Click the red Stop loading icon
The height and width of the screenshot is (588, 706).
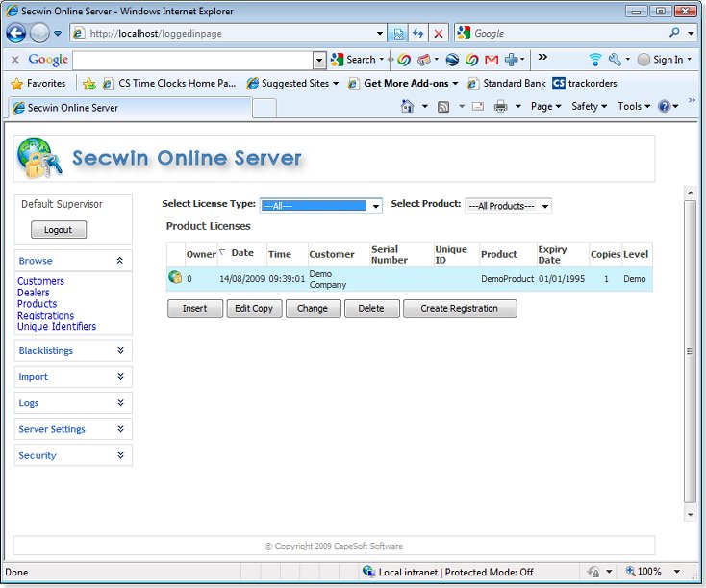click(x=439, y=33)
